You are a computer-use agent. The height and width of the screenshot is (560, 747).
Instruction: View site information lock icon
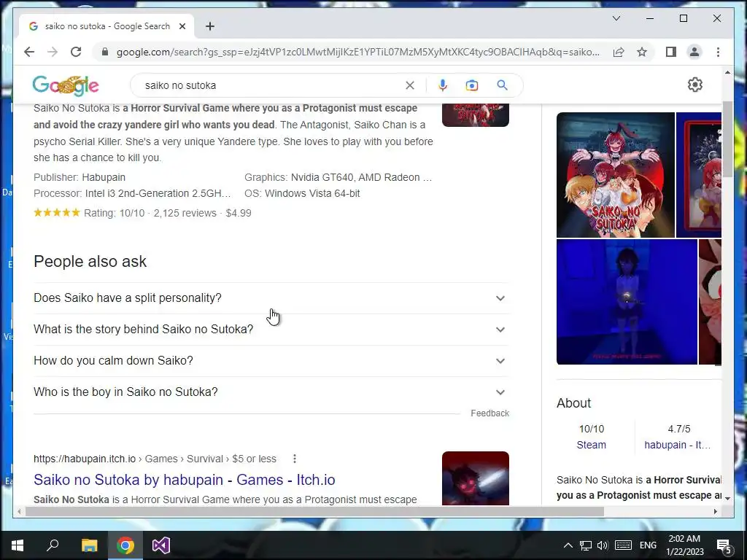click(x=105, y=52)
